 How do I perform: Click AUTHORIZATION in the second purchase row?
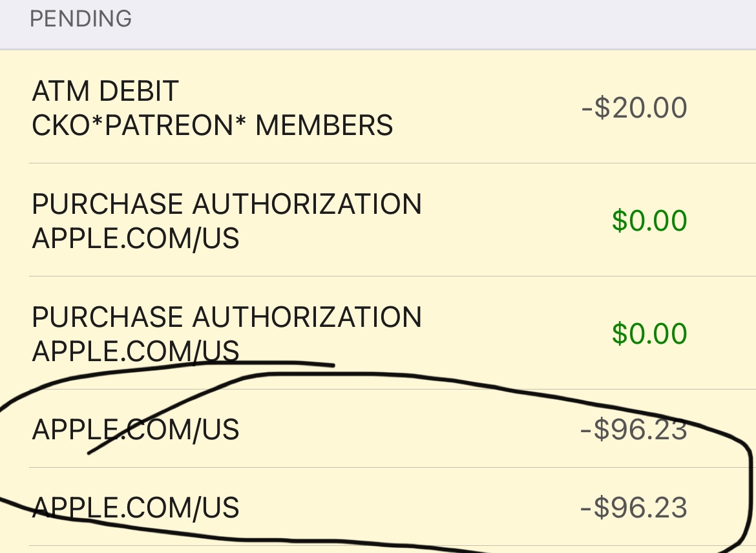click(x=307, y=317)
